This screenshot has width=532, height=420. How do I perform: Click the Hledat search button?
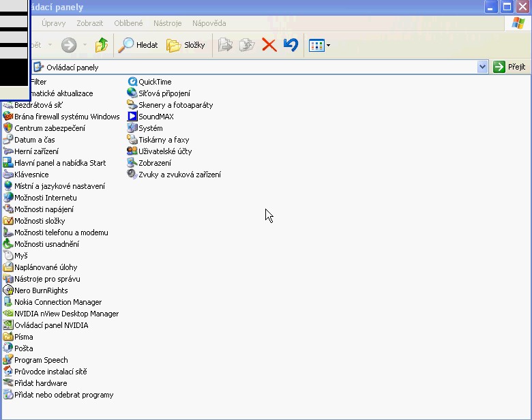coord(138,46)
